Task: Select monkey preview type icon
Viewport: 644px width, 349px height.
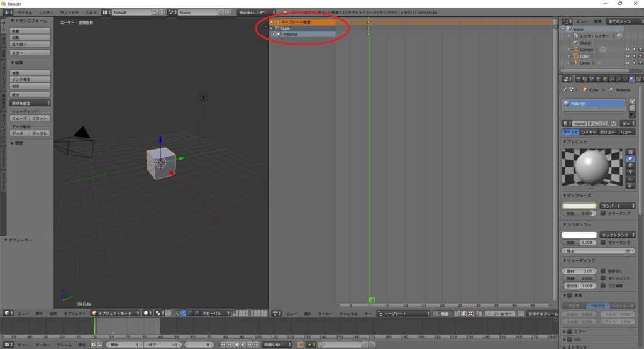Action: tap(630, 172)
